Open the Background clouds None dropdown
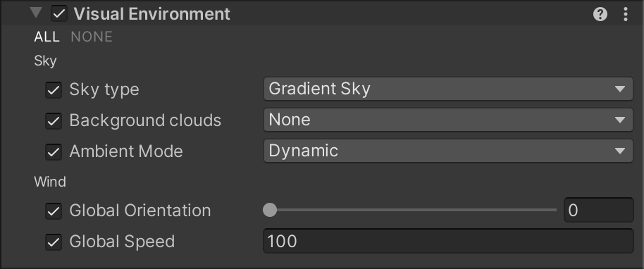 coord(448,120)
